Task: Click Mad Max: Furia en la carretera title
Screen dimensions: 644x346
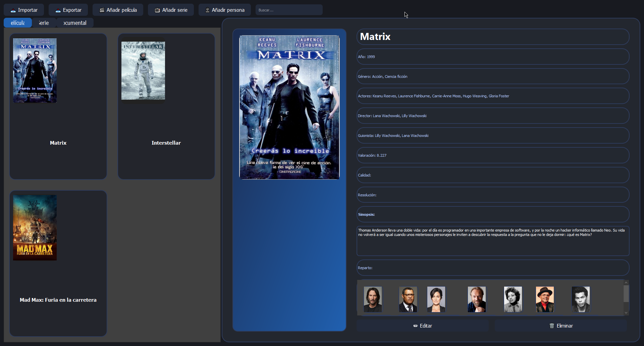Action: tap(58, 300)
